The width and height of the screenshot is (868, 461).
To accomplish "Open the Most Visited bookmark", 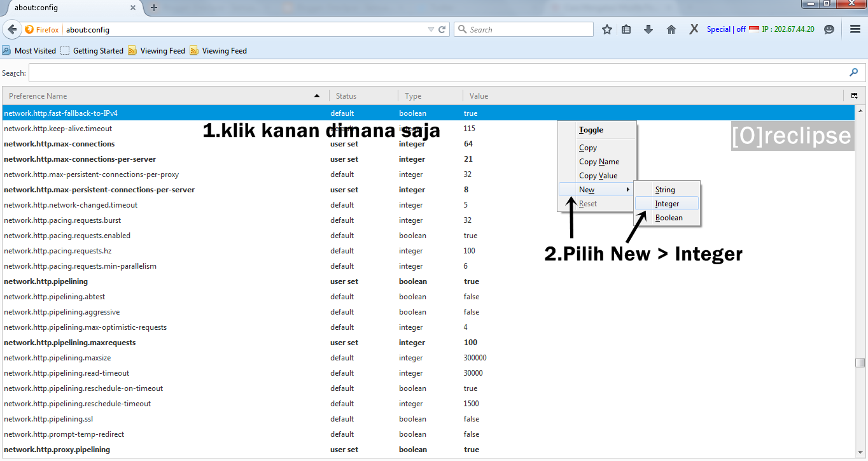I will coord(35,50).
